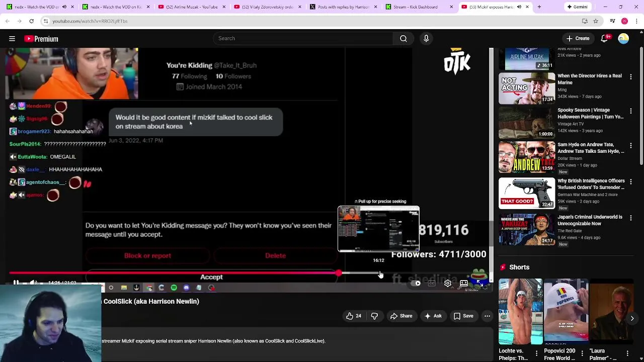This screenshot has width=644, height=362.
Task: Click the Create button
Action: [x=578, y=38]
